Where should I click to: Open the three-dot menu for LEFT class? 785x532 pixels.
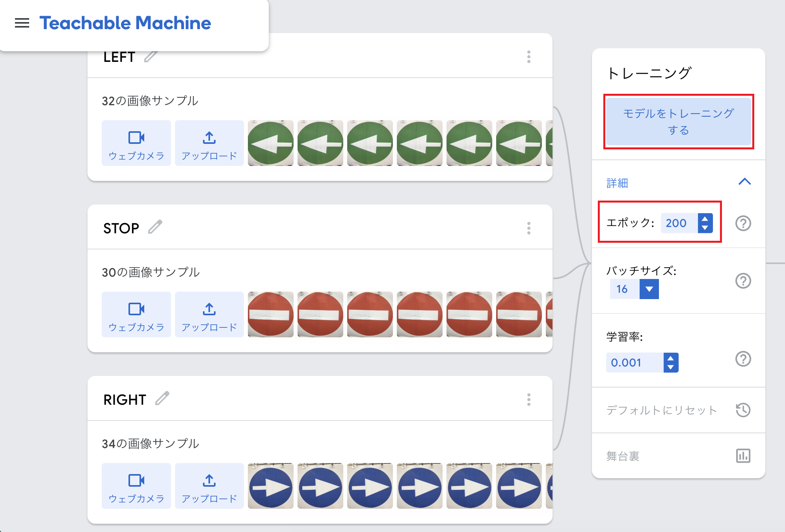(x=528, y=57)
